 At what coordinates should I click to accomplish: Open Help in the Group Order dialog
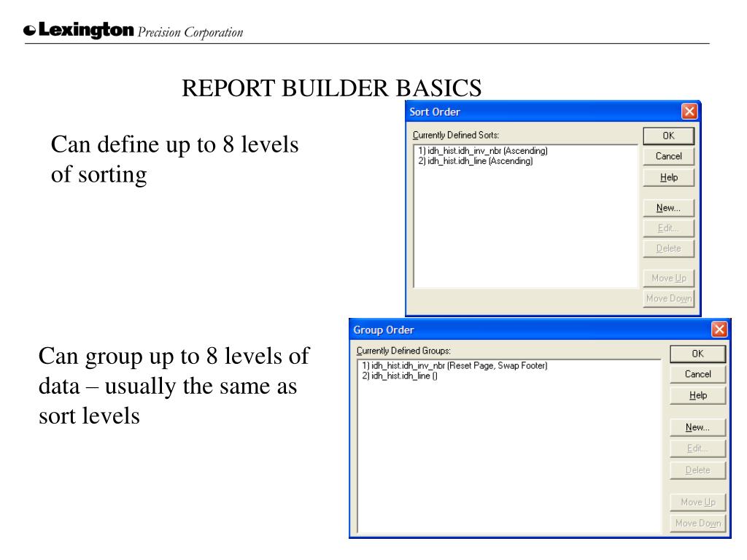pyautogui.click(x=697, y=395)
